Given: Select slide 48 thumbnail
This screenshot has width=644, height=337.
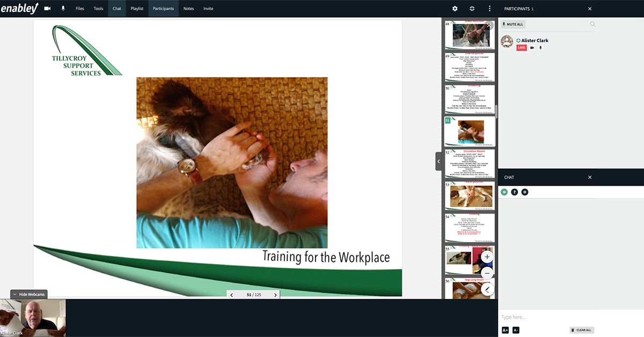Looking at the screenshot, I should [470, 34].
